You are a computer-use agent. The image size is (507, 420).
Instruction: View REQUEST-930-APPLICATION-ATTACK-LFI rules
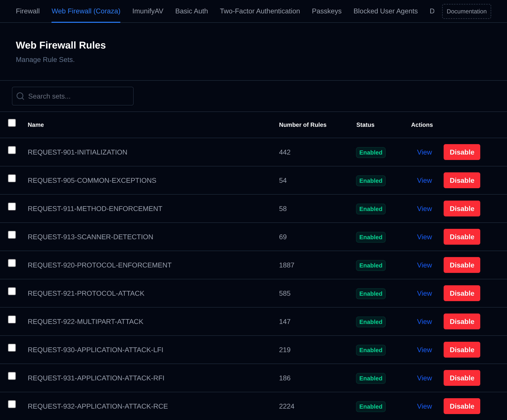tap(424, 350)
